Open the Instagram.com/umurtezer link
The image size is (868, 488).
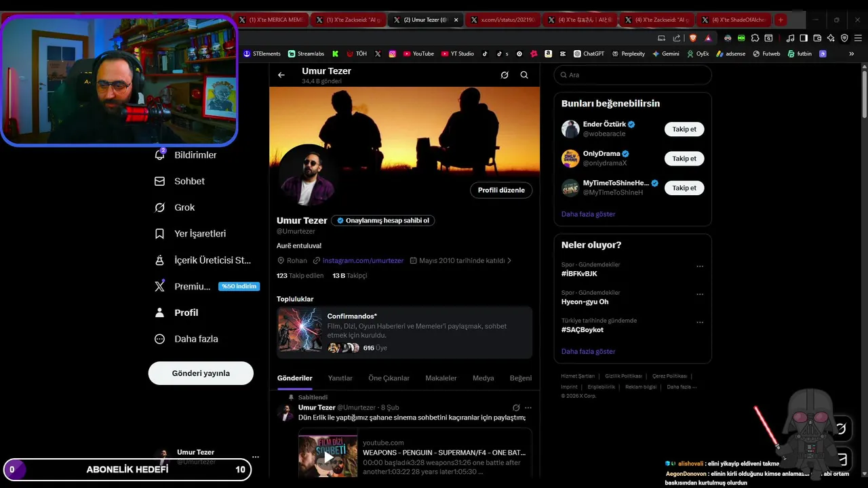363,260
